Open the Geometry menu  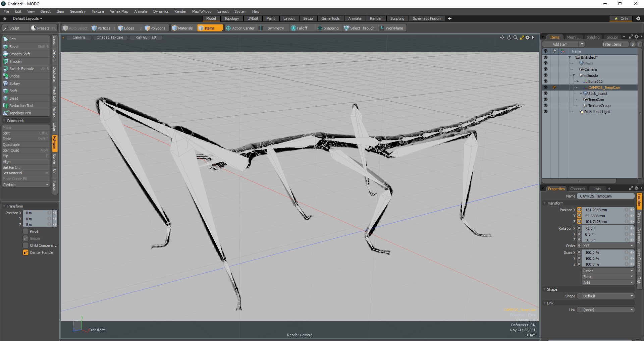pos(77,11)
